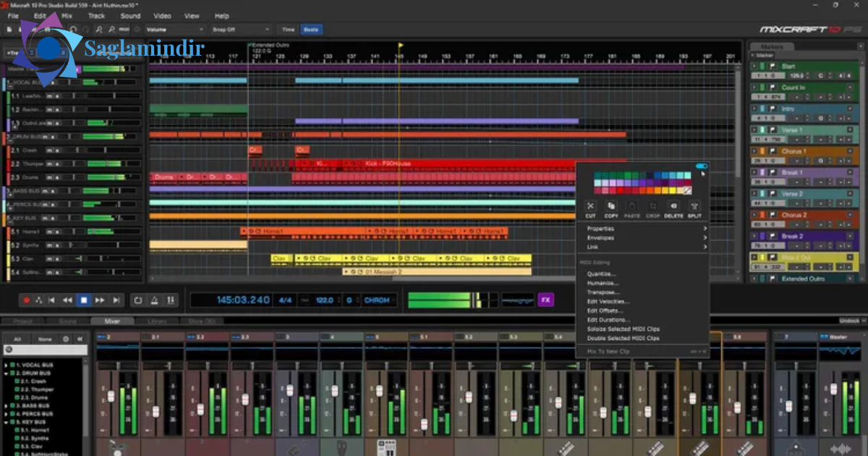
Task: Click the top-left green swatch in the color palette
Action: [597, 175]
